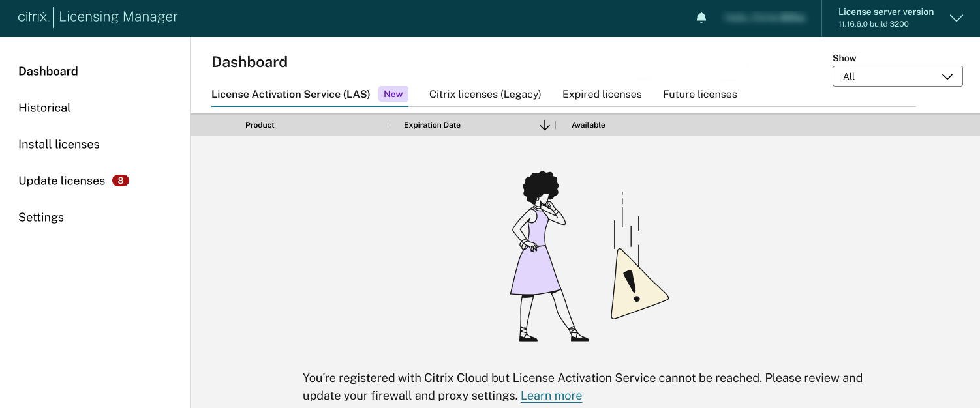980x408 pixels.
Task: Click the red badge on Update licenses
Action: [120, 181]
